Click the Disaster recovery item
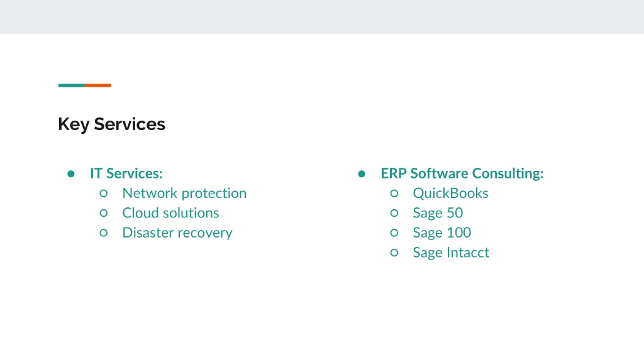This screenshot has height=362, width=644. coord(177,233)
